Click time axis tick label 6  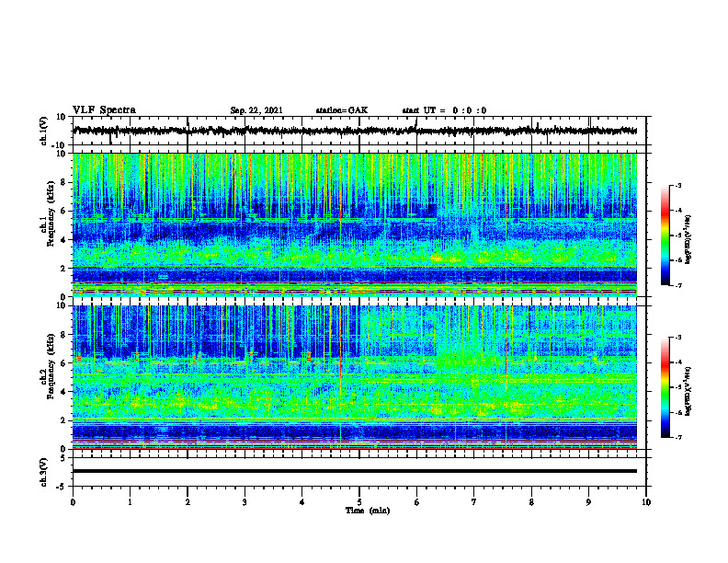point(416,502)
